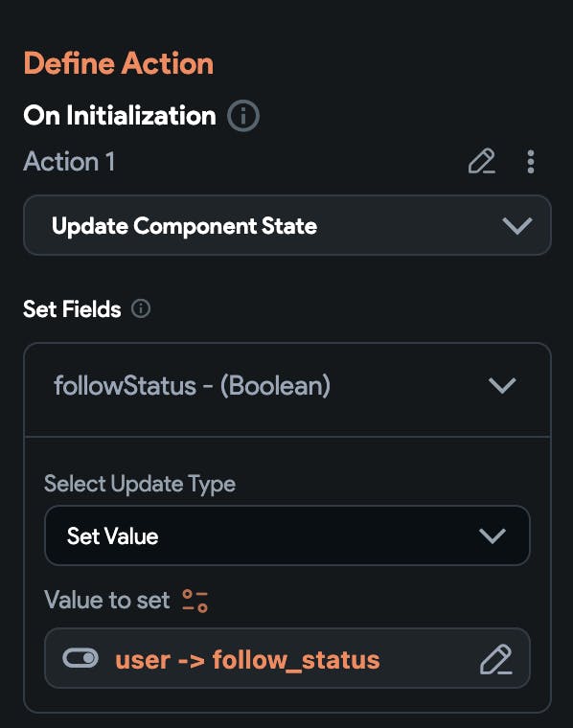Open the Update Component State dropdown
This screenshot has height=728, width=573.
click(286, 225)
